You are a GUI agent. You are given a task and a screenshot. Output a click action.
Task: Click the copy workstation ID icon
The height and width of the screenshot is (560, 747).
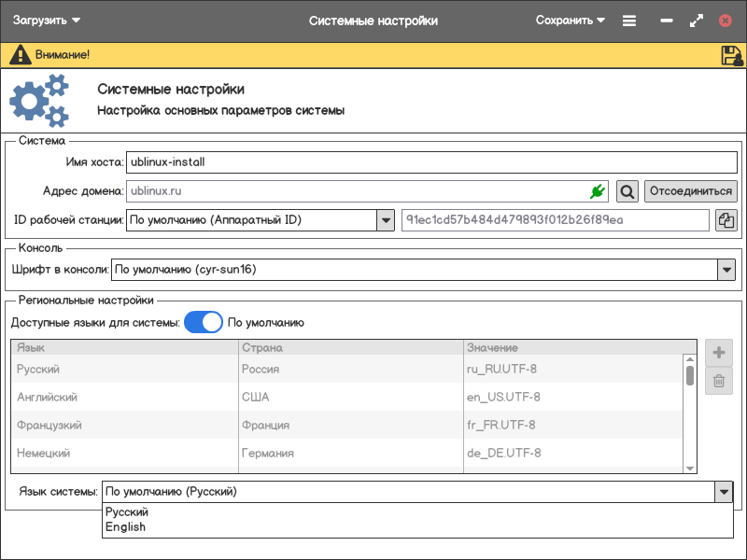726,220
